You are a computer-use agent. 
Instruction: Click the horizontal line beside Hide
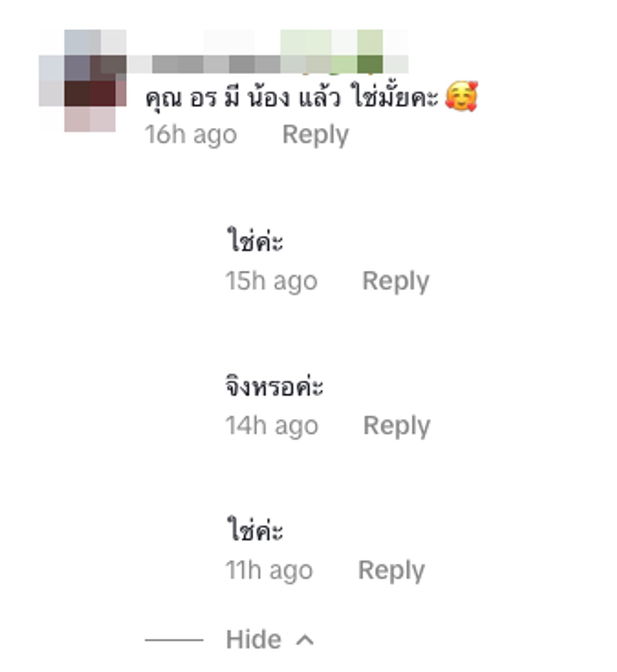pos(174,640)
